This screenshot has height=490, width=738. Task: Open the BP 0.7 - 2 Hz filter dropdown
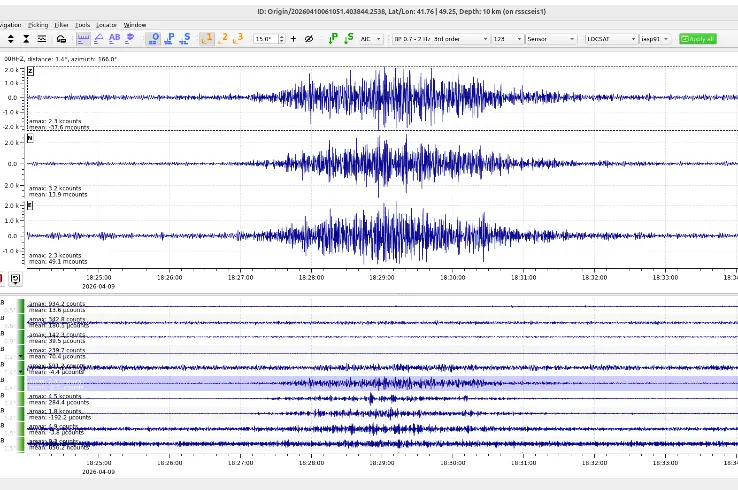(x=437, y=38)
